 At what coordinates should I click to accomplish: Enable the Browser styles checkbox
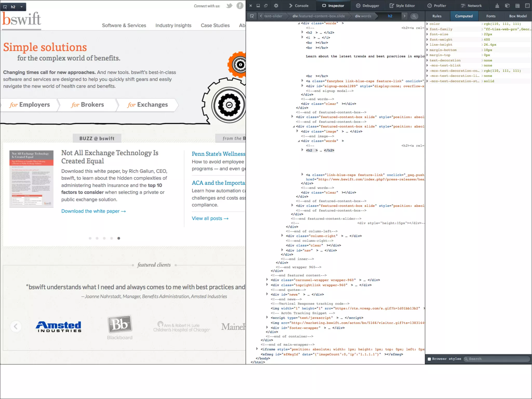point(429,359)
